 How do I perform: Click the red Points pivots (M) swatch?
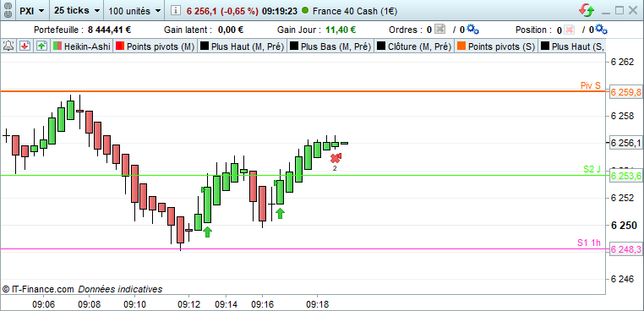(x=120, y=46)
